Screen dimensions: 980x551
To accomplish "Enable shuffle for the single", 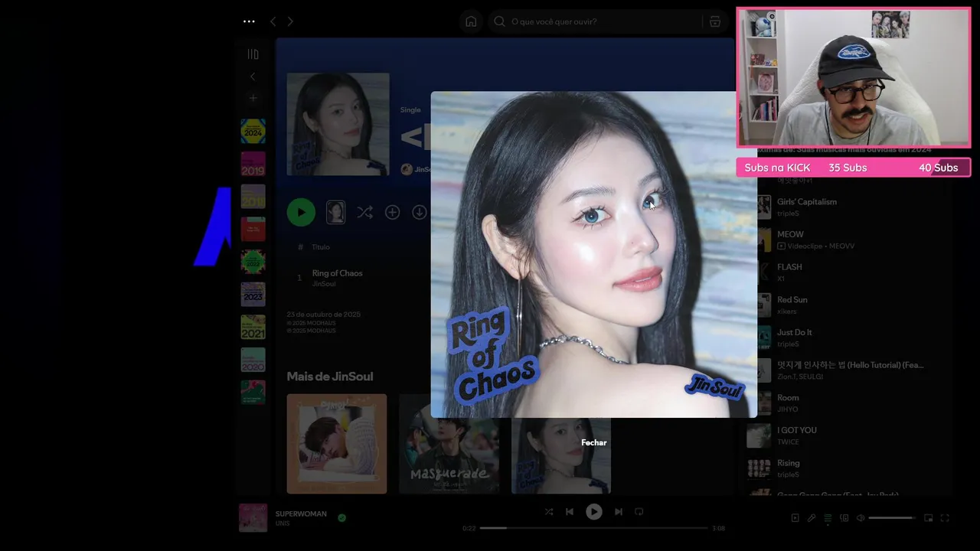I will pos(364,213).
